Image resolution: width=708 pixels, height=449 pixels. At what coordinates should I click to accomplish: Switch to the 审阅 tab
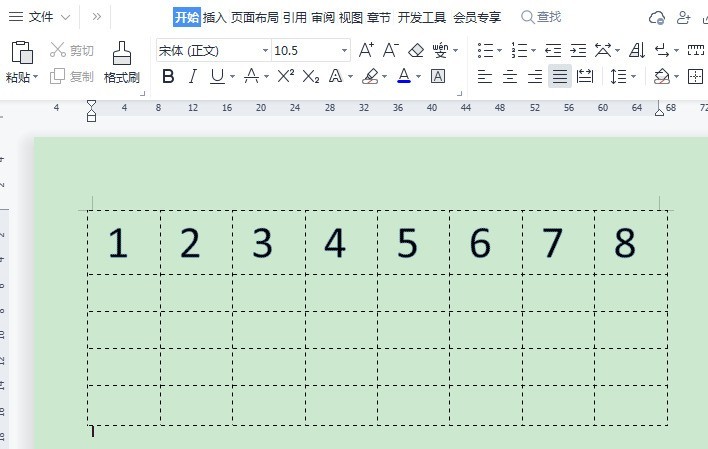323,17
